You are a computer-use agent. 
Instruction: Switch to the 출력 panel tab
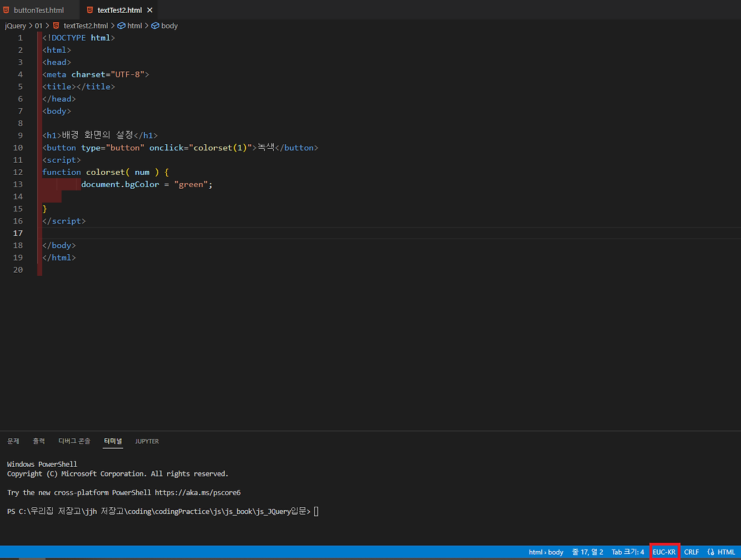point(39,441)
